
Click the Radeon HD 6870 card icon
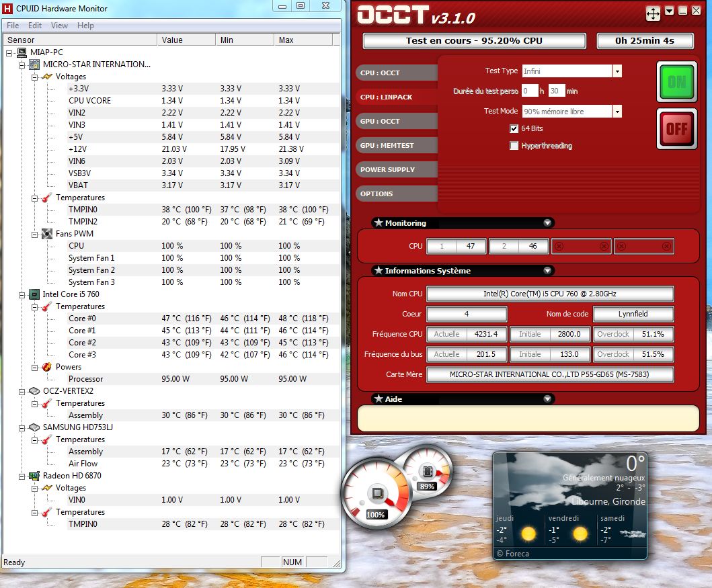click(34, 476)
